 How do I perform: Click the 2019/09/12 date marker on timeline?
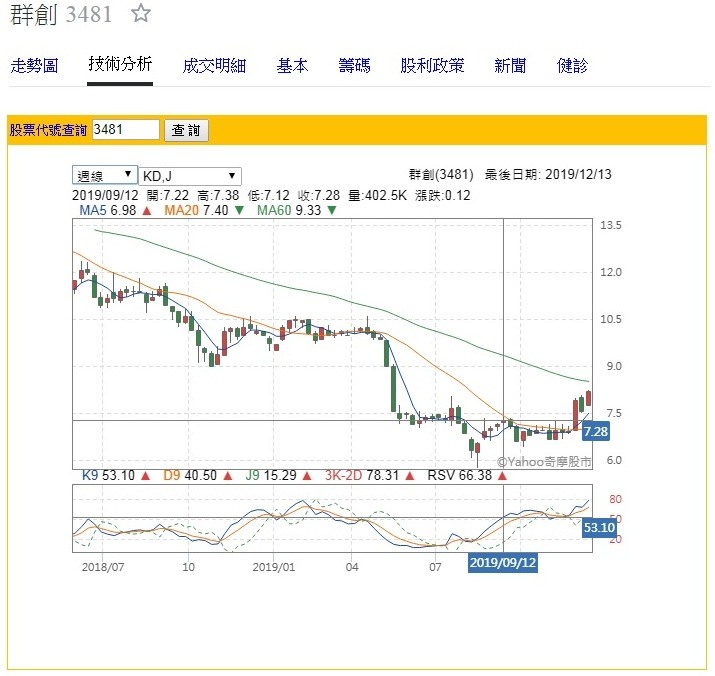[504, 563]
